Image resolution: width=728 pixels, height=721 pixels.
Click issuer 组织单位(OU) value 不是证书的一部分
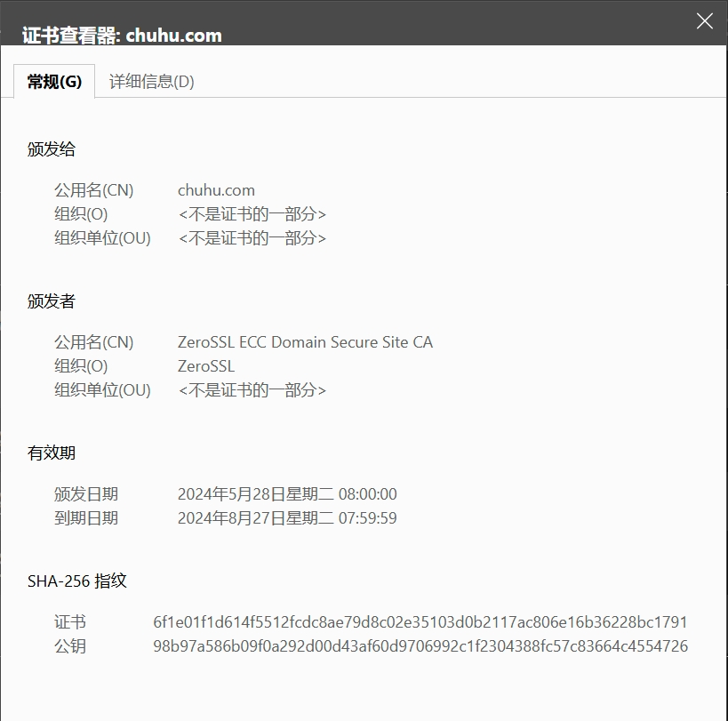pos(252,390)
